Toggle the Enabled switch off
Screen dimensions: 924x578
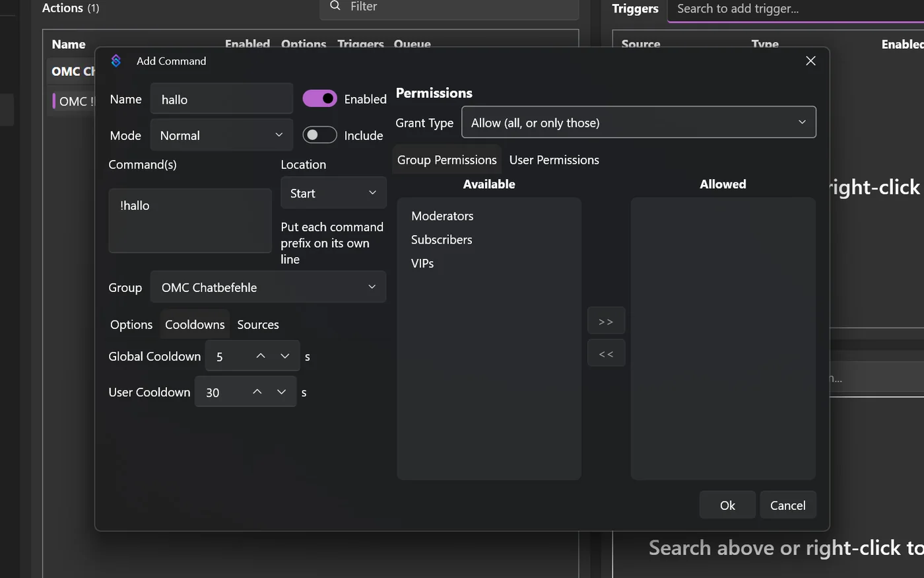point(320,98)
